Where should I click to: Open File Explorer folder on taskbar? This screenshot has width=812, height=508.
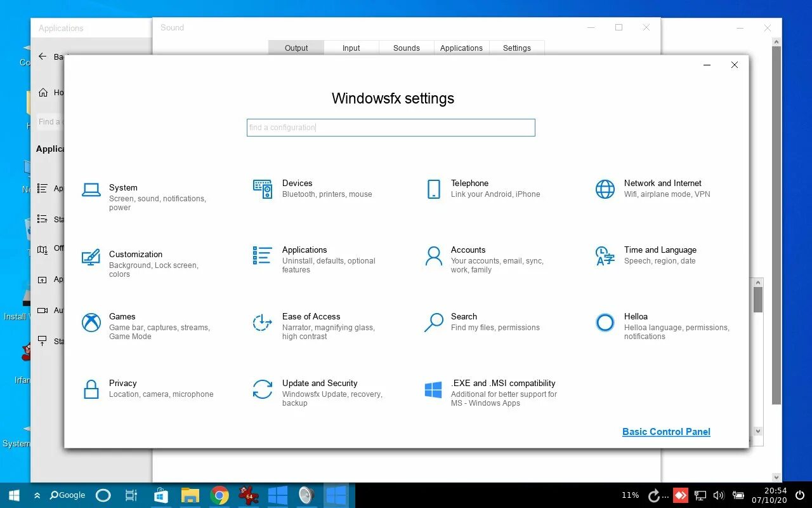coord(190,495)
